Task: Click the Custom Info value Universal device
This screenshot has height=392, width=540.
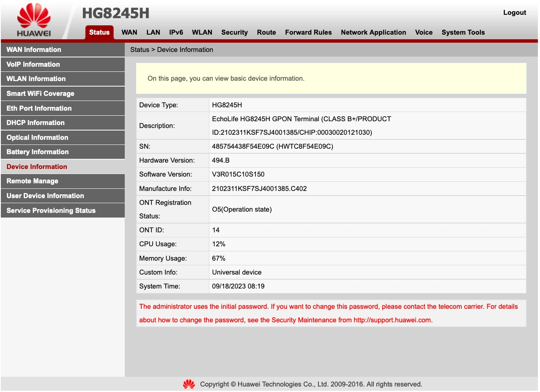Action: pyautogui.click(x=237, y=272)
